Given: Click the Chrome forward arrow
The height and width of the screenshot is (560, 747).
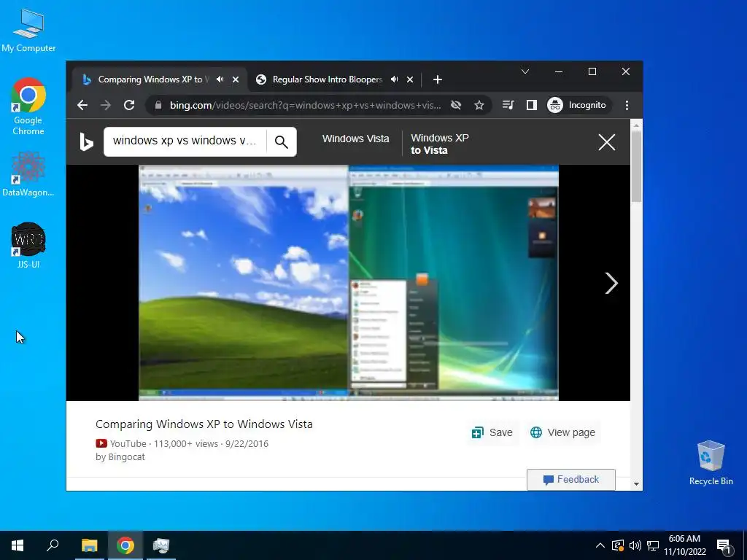Looking at the screenshot, I should (106, 105).
